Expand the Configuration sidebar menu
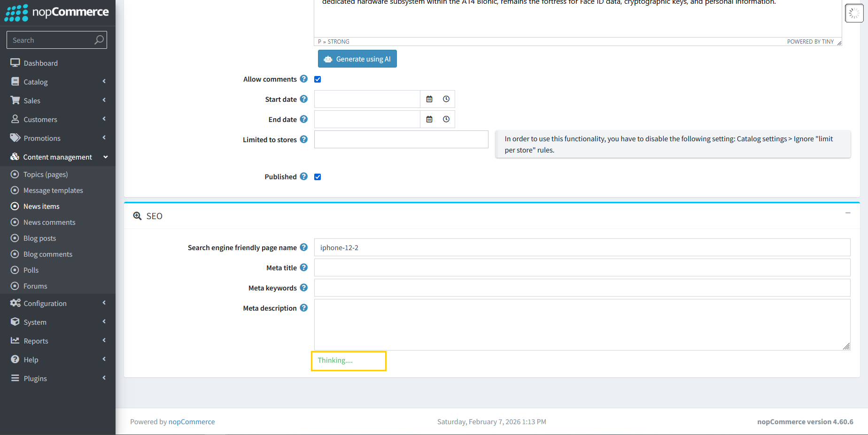This screenshot has height=435, width=868. tap(58, 303)
